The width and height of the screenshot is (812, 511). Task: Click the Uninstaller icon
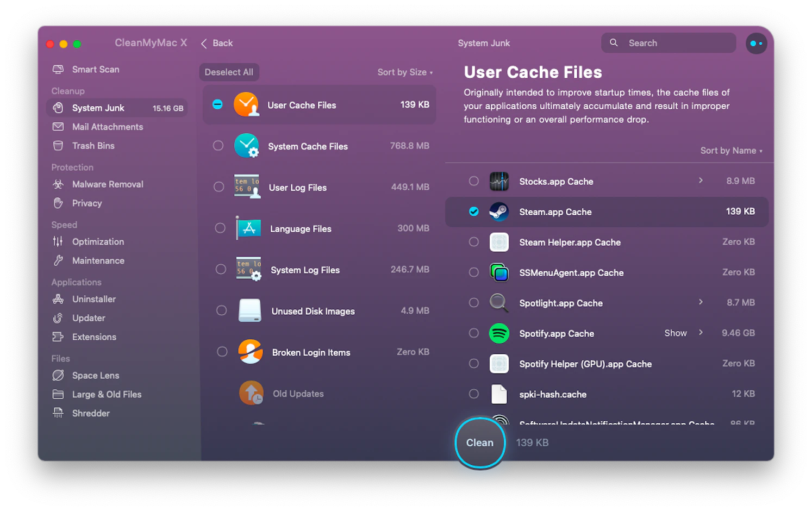(x=58, y=300)
